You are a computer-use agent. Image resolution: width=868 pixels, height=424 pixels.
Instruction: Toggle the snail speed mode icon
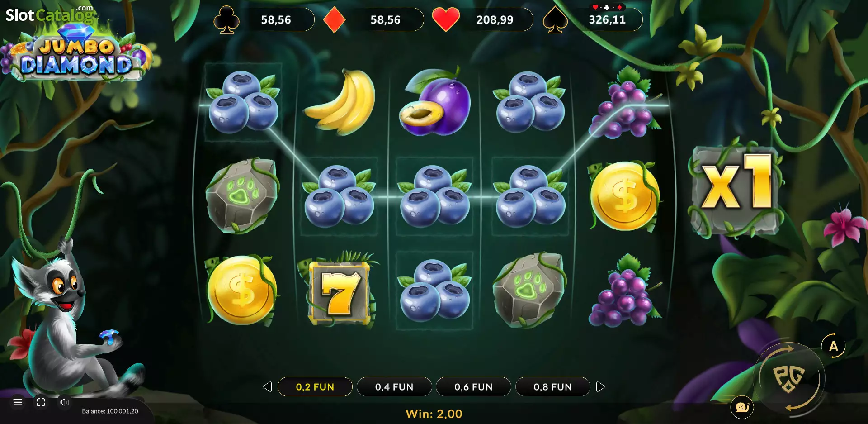pos(742,407)
